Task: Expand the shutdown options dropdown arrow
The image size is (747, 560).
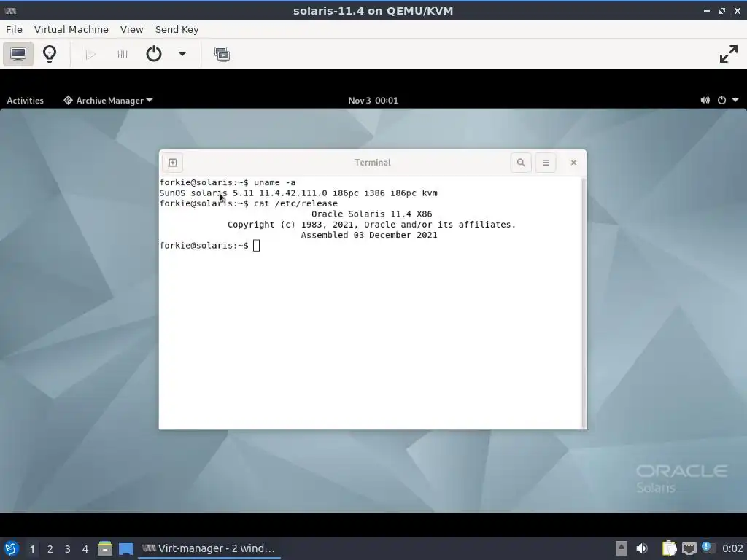Action: tap(182, 54)
